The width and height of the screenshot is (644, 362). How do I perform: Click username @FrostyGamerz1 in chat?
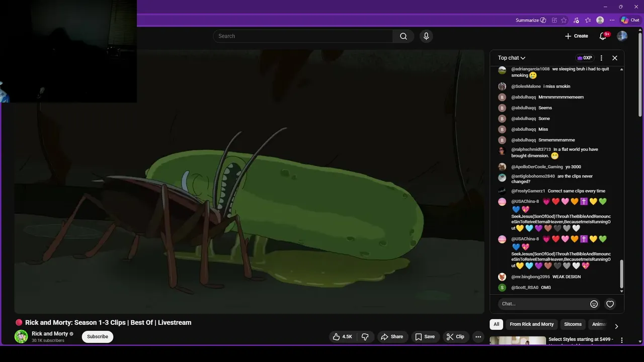528,191
